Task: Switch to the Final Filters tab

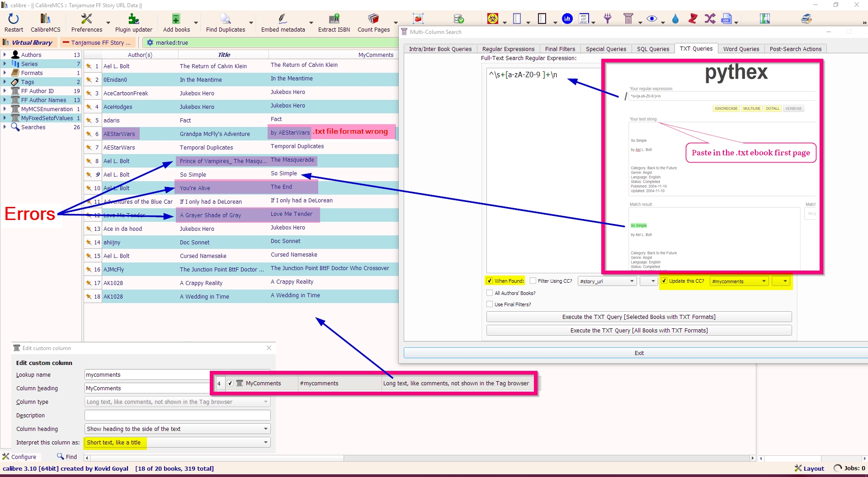Action: point(560,49)
